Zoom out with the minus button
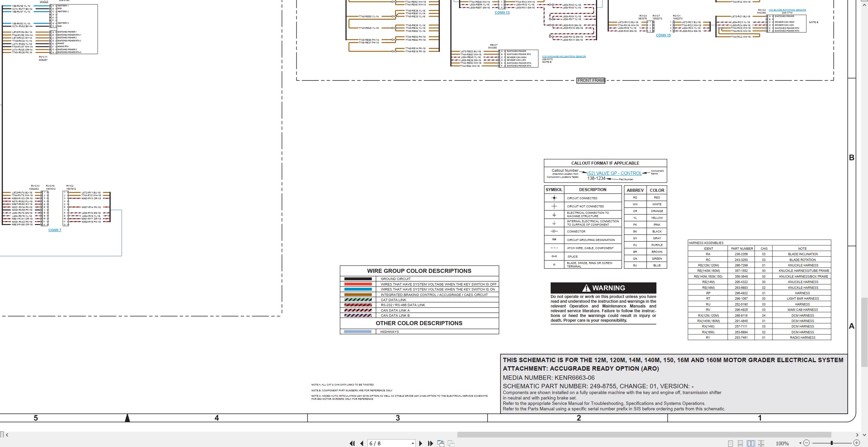This screenshot has width=868, height=447. click(x=807, y=443)
